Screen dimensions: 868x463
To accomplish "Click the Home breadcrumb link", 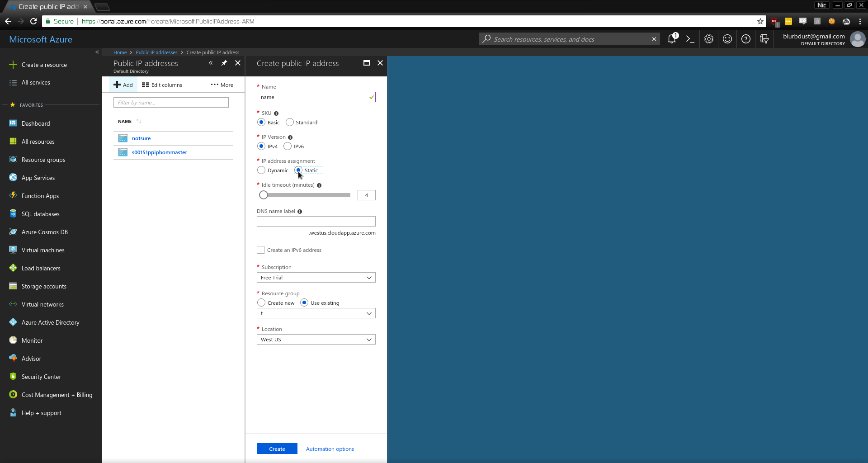I will coord(120,52).
